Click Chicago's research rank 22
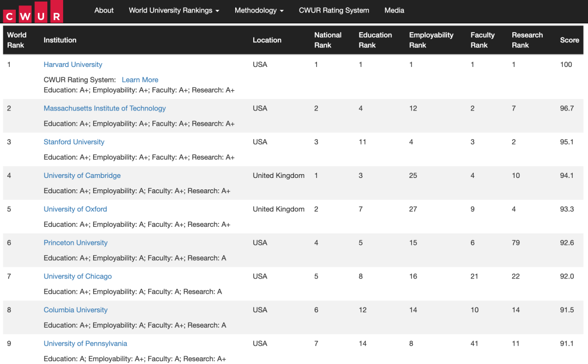The width and height of the screenshot is (588, 364). pos(516,276)
